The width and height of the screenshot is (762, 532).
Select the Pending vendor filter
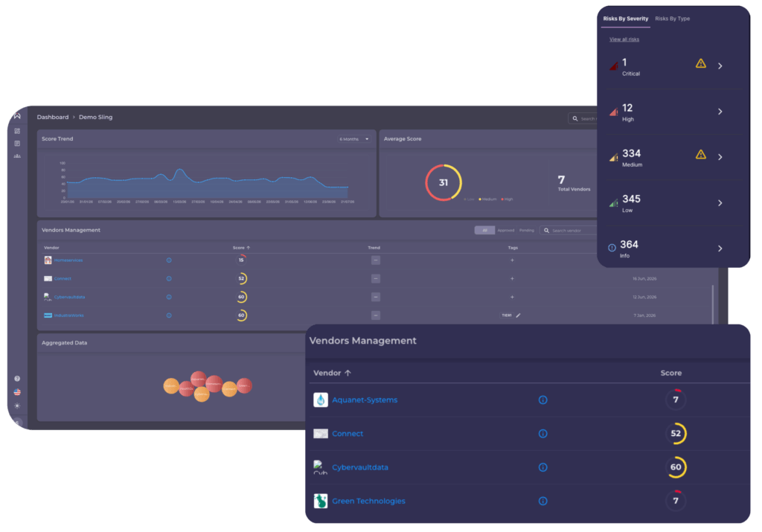526,231
